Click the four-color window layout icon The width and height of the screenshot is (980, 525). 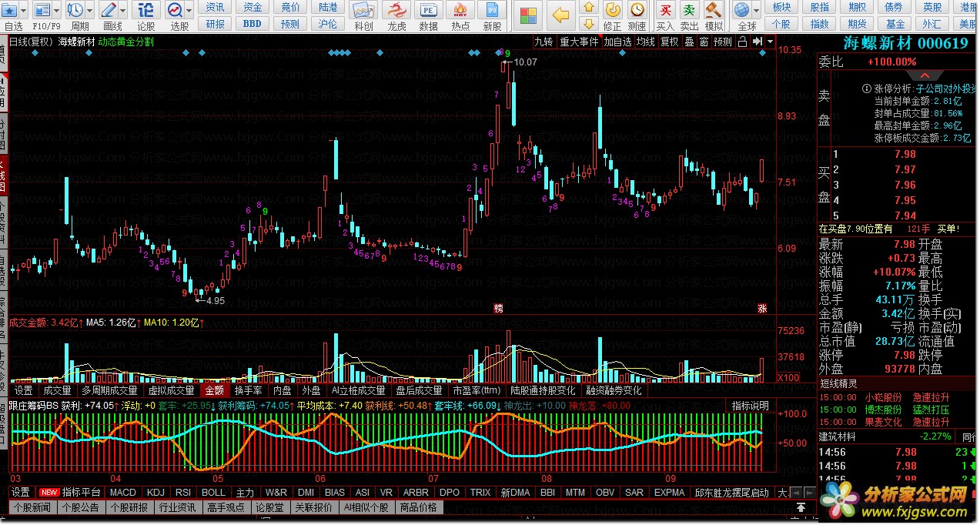(529, 16)
